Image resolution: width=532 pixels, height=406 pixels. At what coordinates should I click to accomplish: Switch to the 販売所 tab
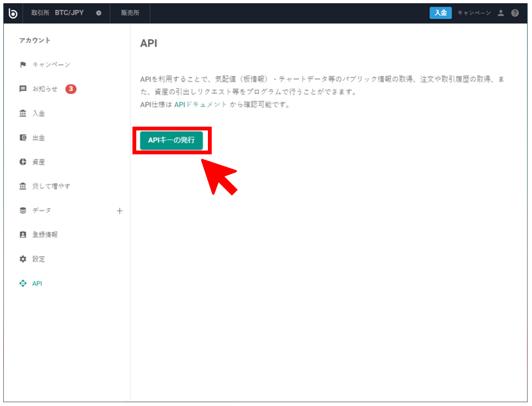[130, 13]
